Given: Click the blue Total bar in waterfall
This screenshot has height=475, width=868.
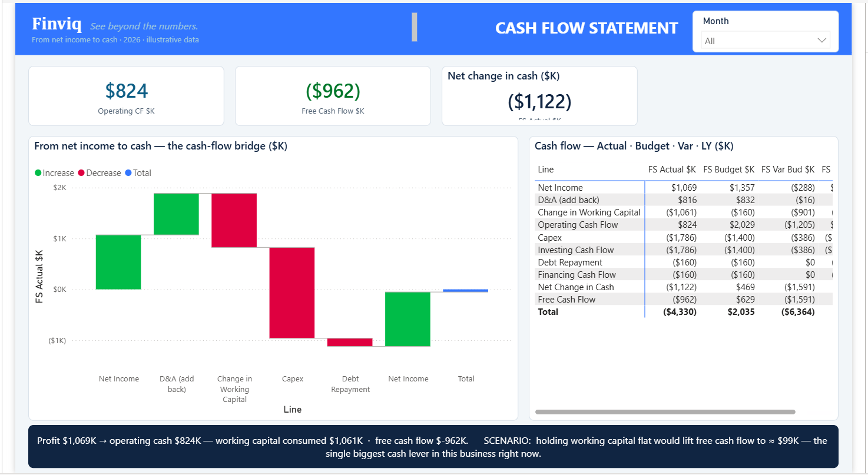Looking at the screenshot, I should coord(465,290).
